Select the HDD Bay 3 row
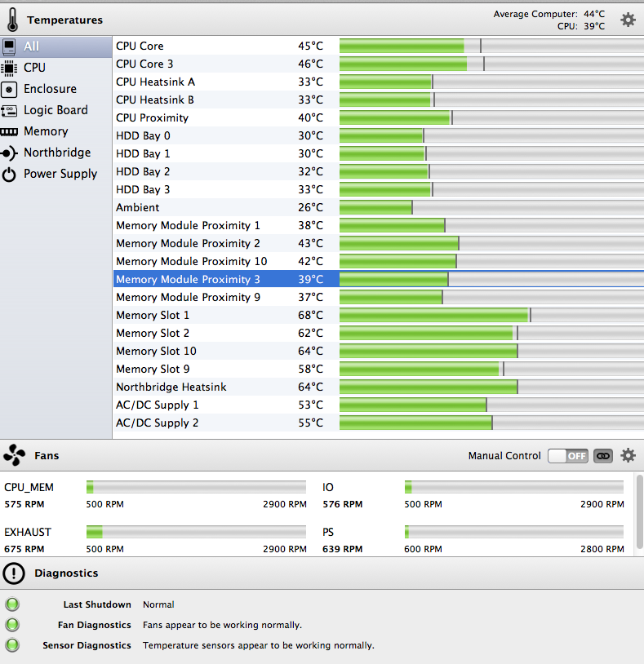The height and width of the screenshot is (664, 644). (x=379, y=189)
